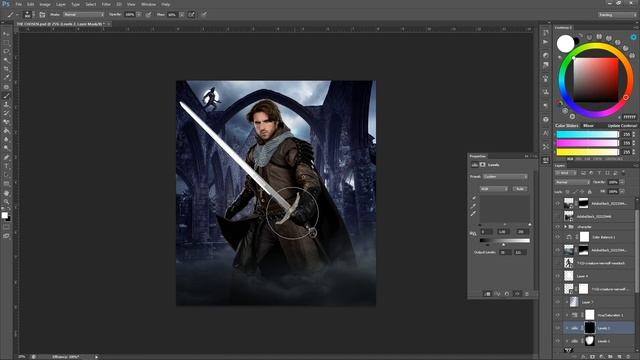Open the Brush panel toggle in options bar
640x360 pixels.
click(x=42, y=15)
